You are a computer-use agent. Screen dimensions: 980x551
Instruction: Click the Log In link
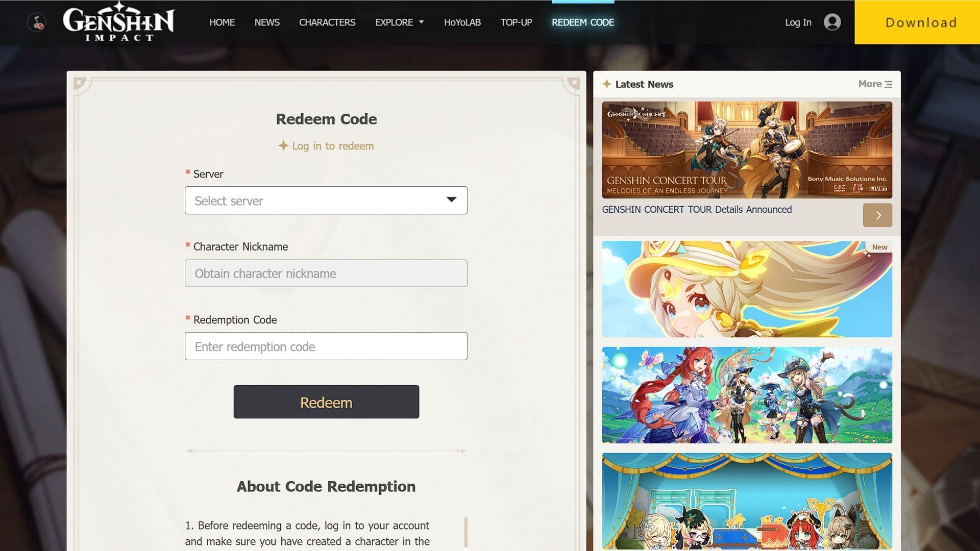coord(798,22)
